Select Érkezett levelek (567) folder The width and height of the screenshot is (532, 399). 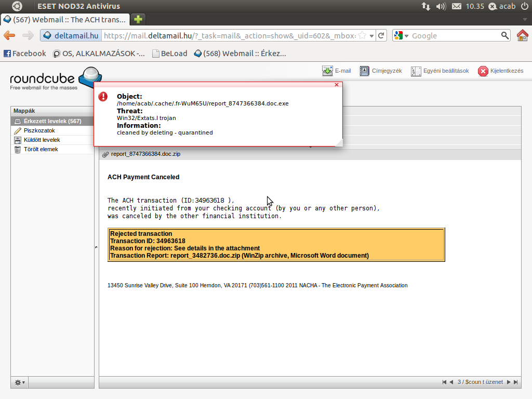[x=52, y=121]
